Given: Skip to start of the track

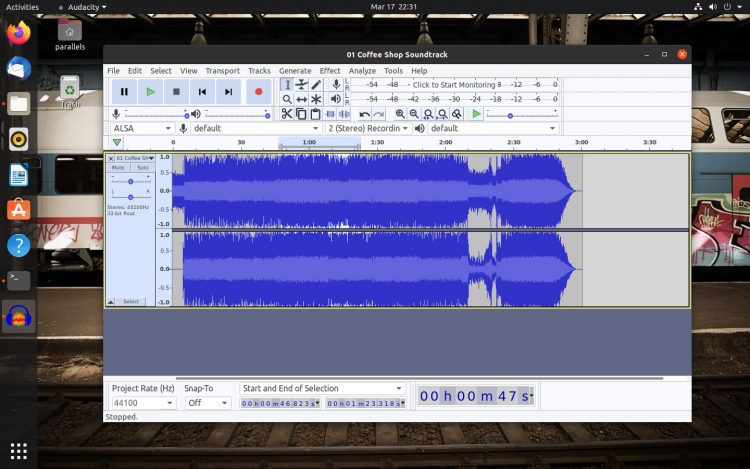Looking at the screenshot, I should 202,92.
